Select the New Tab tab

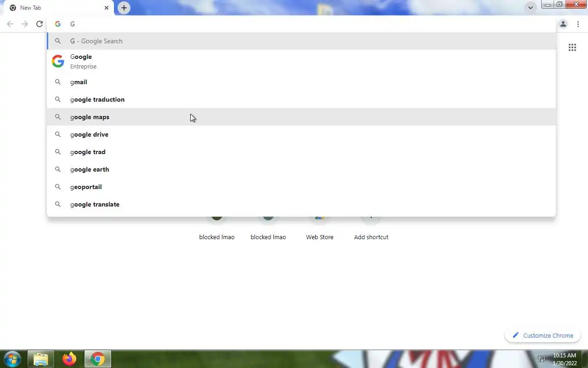tap(57, 8)
